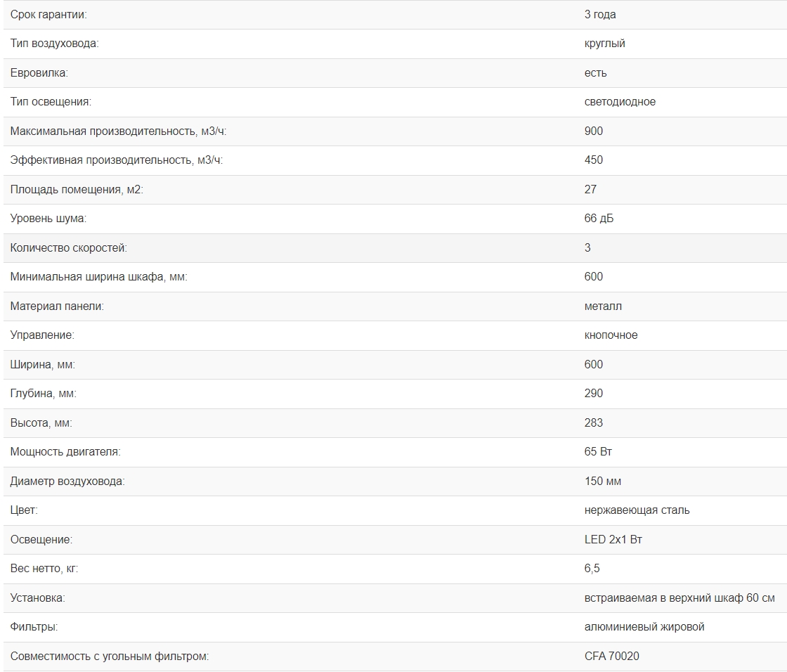Click the 'Количество скоростей' row label
This screenshot has width=787, height=672.
[69, 248]
